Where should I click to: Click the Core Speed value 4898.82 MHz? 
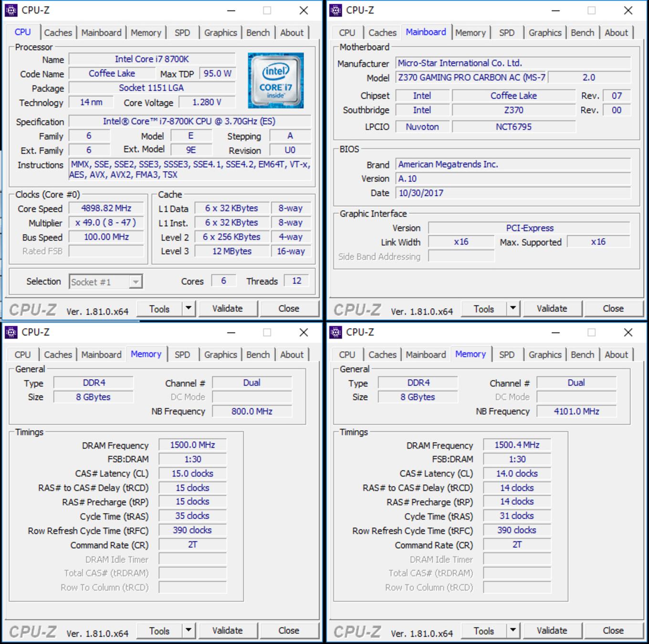pyautogui.click(x=106, y=208)
